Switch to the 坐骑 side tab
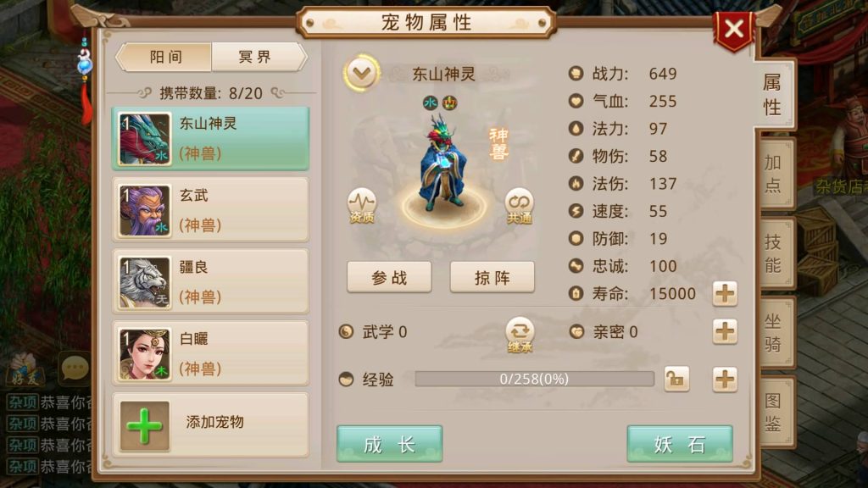Viewport: 868px width, 488px height. pos(774,332)
